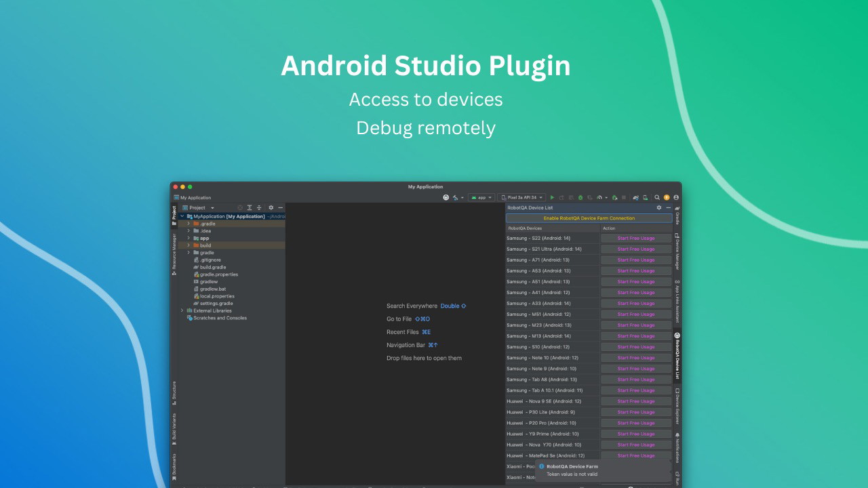The width and height of the screenshot is (868, 488).
Task: Click the green Debug bug icon
Action: tap(580, 198)
